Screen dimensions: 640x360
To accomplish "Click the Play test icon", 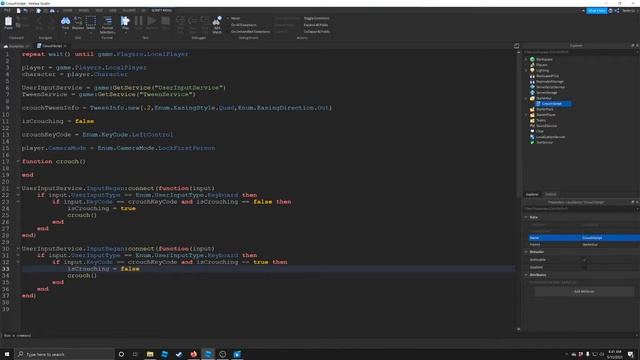I will coord(125,22).
